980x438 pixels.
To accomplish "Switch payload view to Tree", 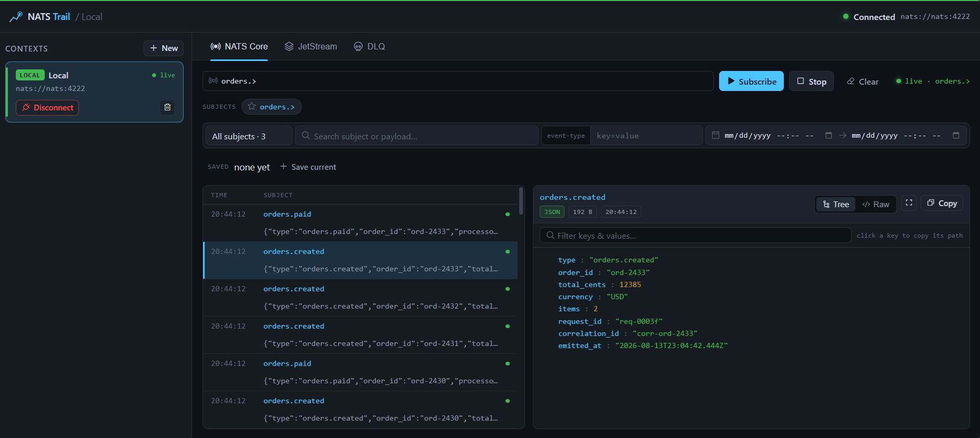I will point(836,204).
